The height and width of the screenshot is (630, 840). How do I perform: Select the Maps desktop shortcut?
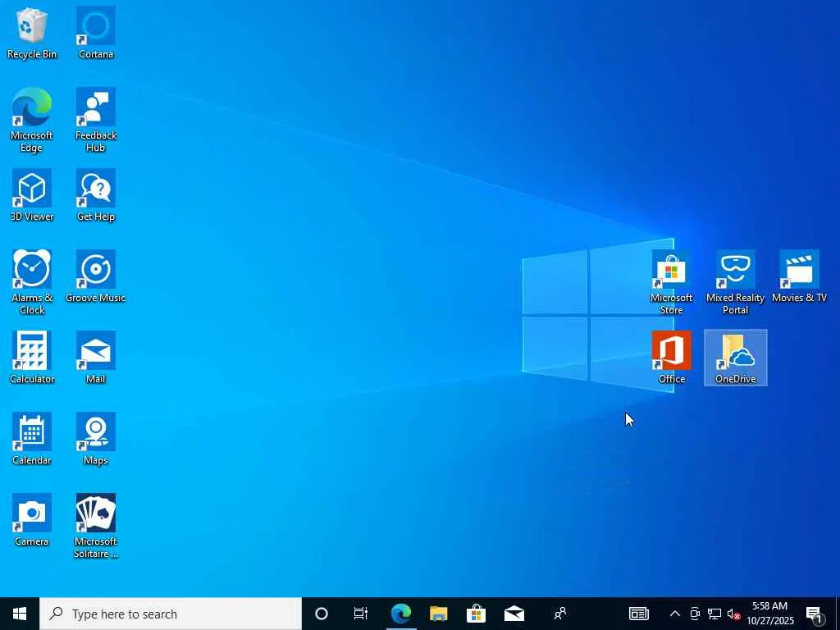pyautogui.click(x=96, y=440)
